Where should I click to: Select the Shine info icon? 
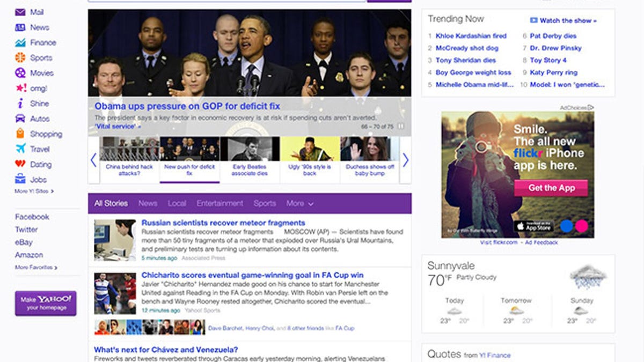click(19, 104)
